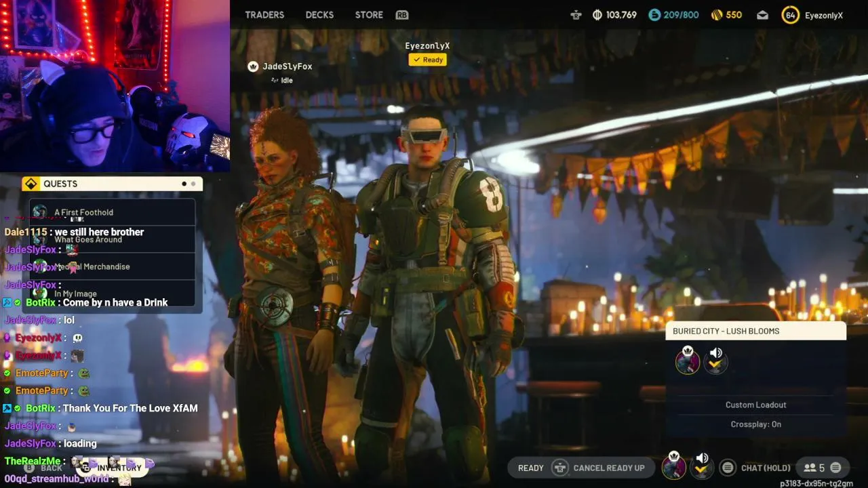
Task: Click the Back button in the bottom-left corner
Action: [43, 468]
